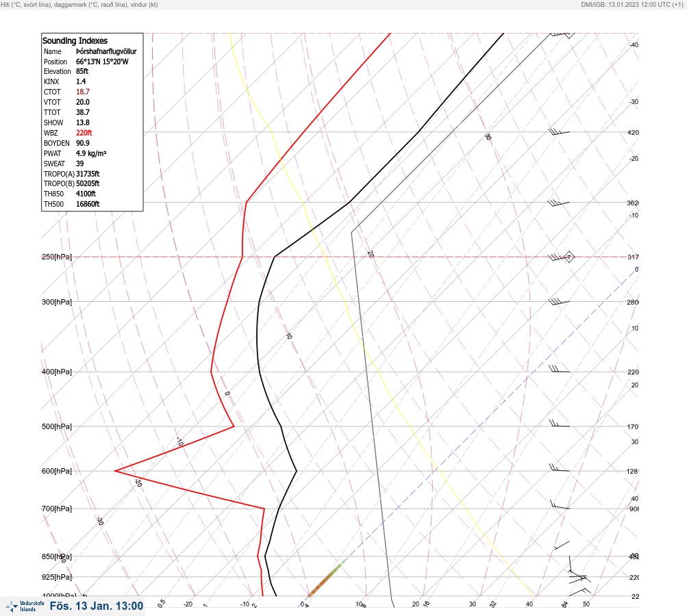The image size is (687, 616).
Task: Click the 250[hPa] pressure label
Action: point(57,257)
